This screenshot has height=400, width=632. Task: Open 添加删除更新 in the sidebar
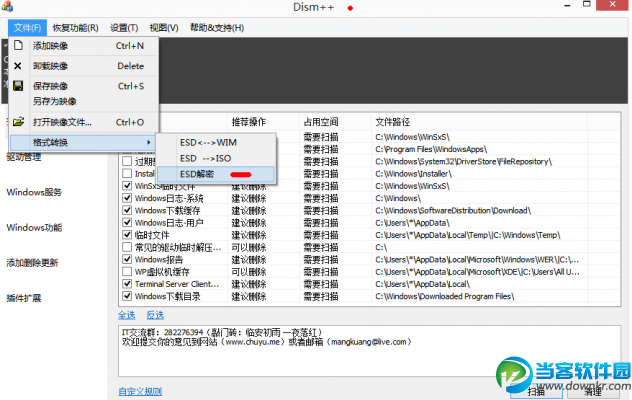coord(32,263)
